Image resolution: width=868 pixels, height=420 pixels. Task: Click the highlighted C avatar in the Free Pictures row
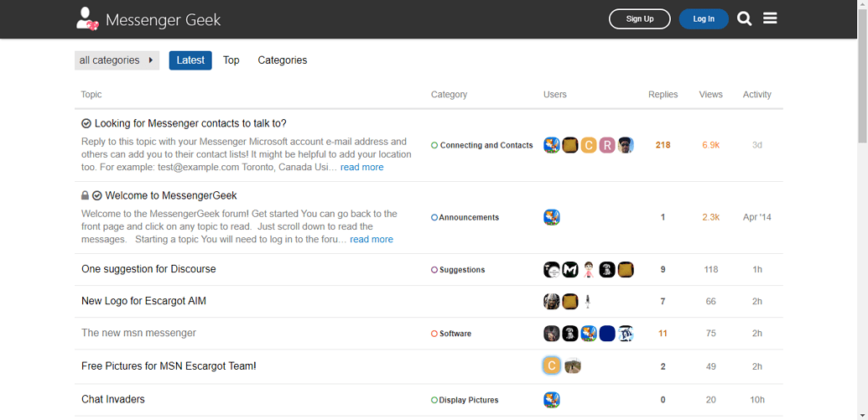point(552,366)
